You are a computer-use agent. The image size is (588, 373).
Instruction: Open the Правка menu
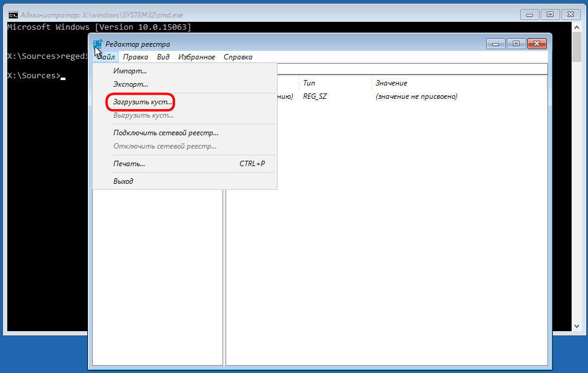click(x=135, y=57)
